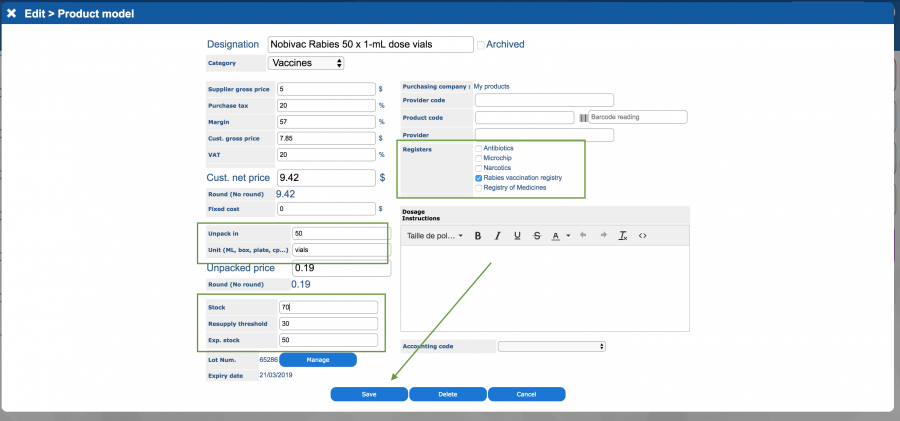900x421 pixels.
Task: Enable the Antibiotics register
Action: tap(479, 148)
